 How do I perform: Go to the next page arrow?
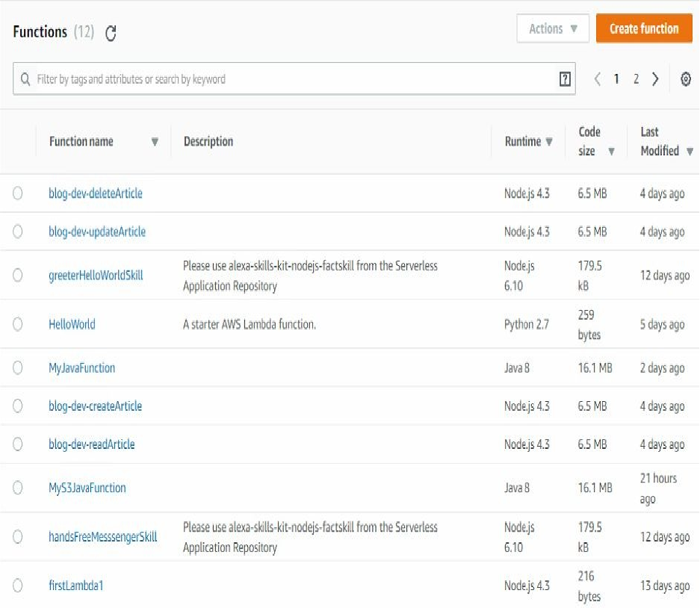655,79
